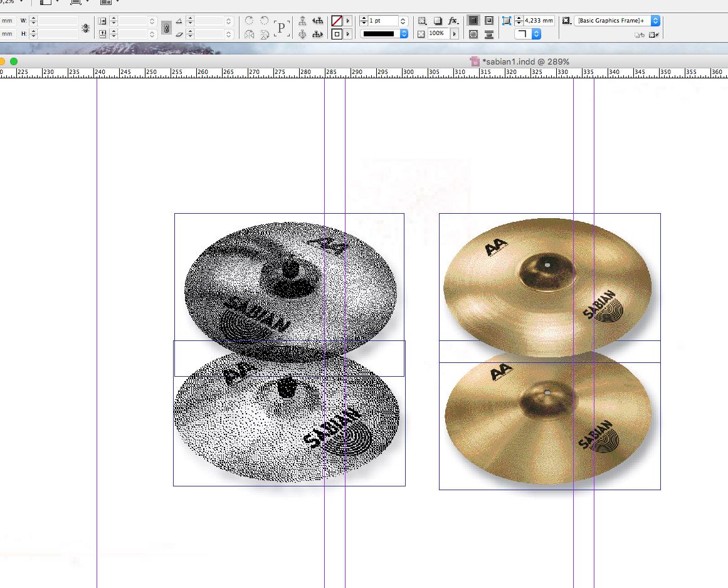Toggle the constrain proportions chain link

coord(166,28)
